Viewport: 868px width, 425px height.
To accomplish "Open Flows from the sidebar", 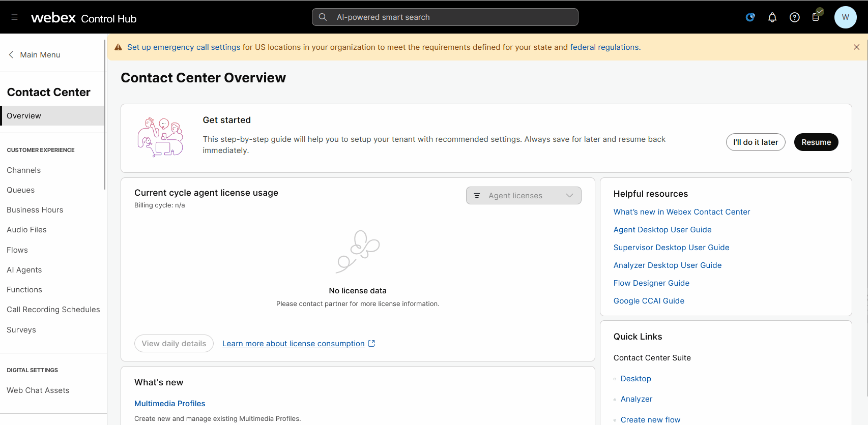I will tap(17, 250).
